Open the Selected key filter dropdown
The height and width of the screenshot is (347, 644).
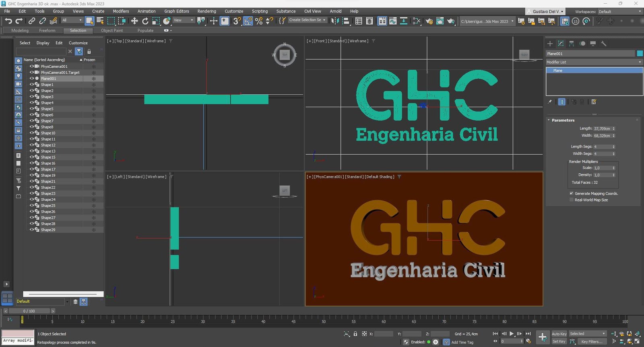click(x=588, y=334)
